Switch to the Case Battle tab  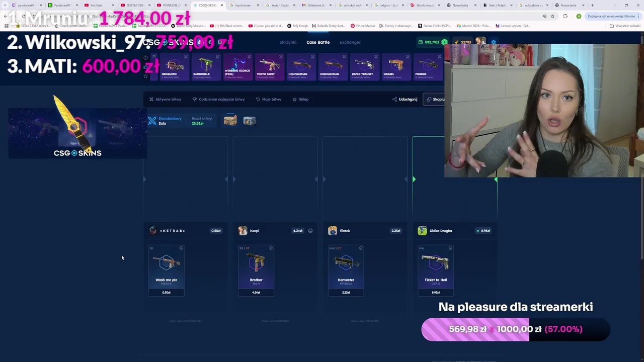pos(318,42)
